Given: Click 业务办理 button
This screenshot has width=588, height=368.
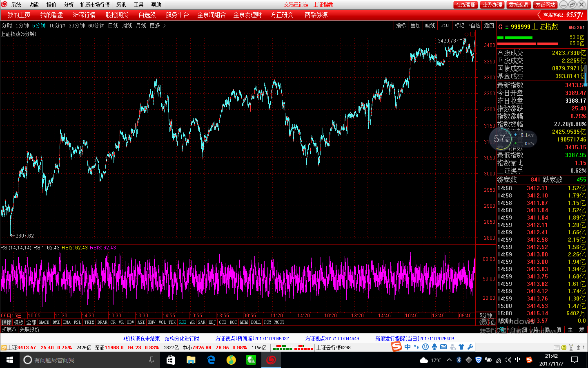Looking at the screenshot, I should pyautogui.click(x=492, y=4).
